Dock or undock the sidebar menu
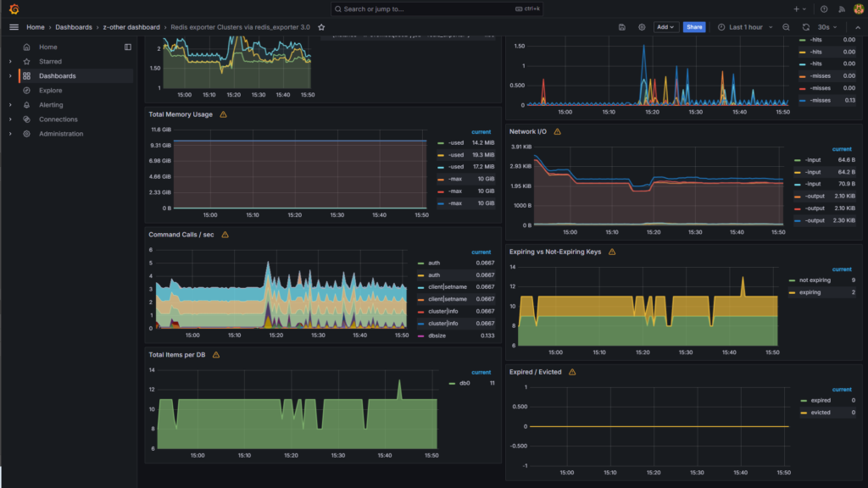 click(128, 47)
